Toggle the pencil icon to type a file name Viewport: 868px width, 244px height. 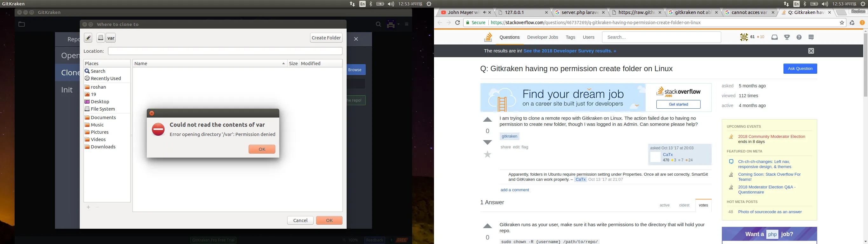pos(88,38)
